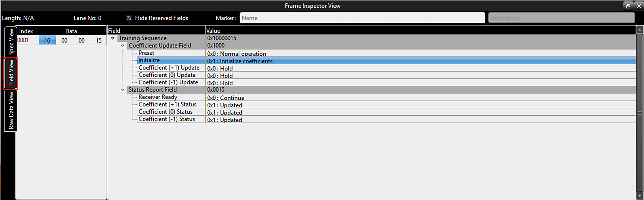The width and height of the screenshot is (644, 200).
Task: Close the Frame Inspector View panel
Action: point(639,6)
